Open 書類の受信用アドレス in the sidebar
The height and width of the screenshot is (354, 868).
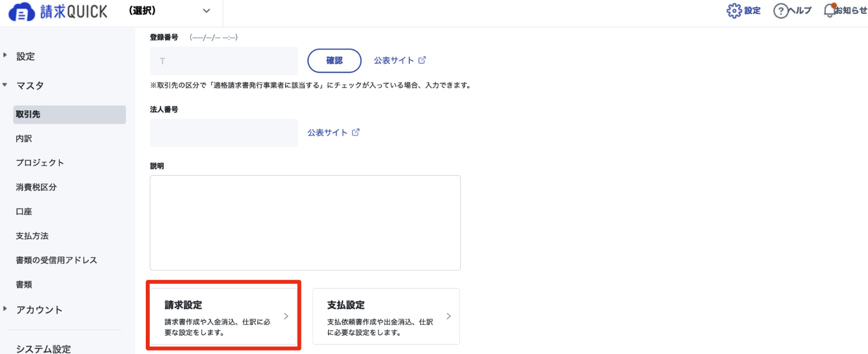click(x=57, y=260)
